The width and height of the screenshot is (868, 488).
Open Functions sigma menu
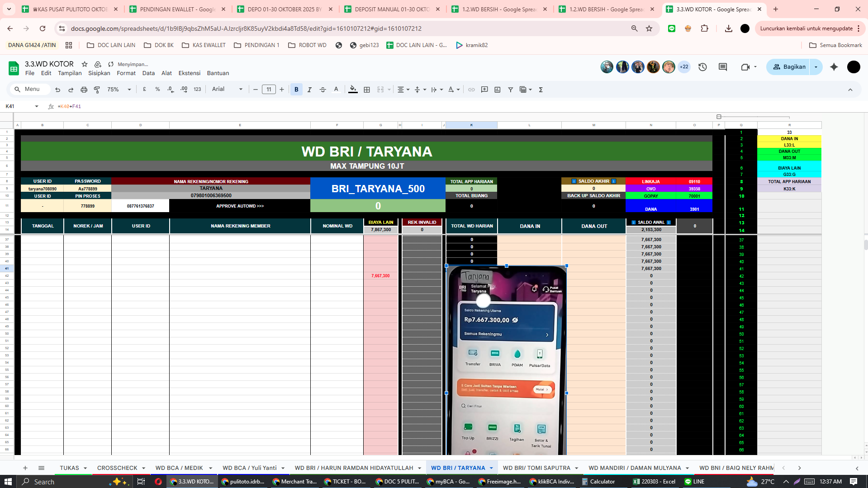[541, 90]
